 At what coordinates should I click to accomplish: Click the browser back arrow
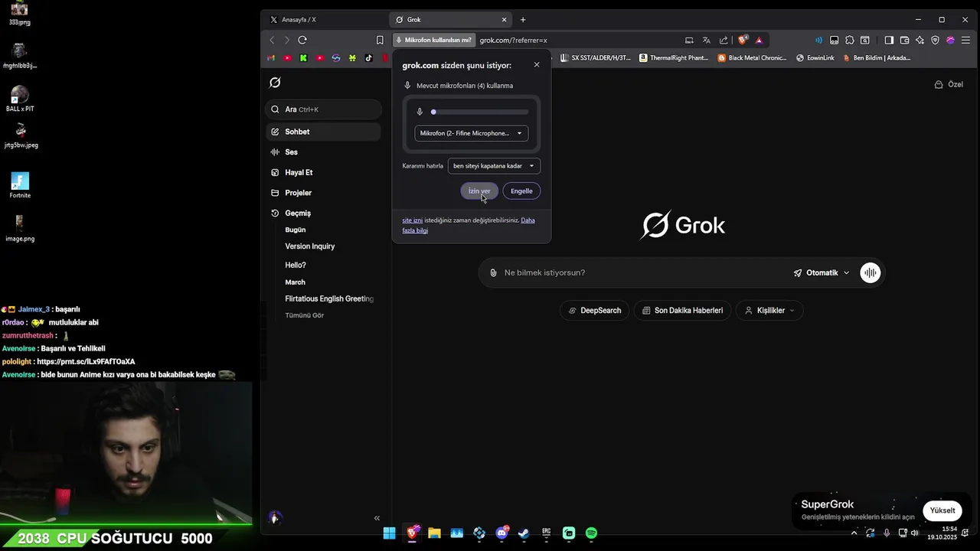[x=272, y=40]
